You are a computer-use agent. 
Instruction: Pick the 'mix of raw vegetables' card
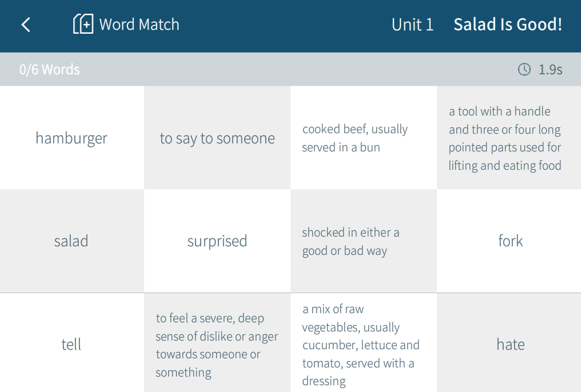pyautogui.click(x=363, y=344)
